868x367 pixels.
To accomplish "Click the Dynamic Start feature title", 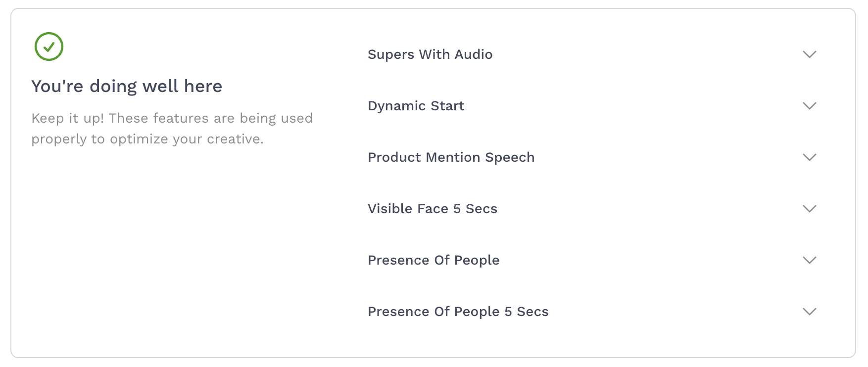I will pos(416,106).
